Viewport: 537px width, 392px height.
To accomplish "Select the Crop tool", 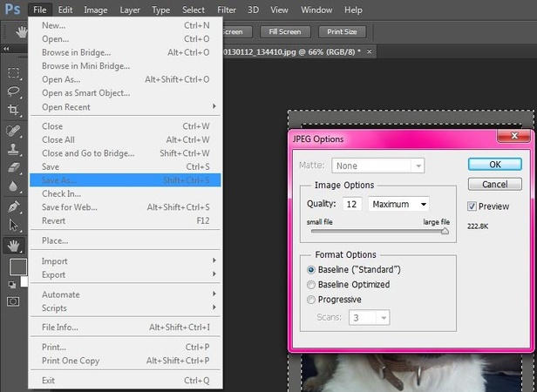I will point(13,110).
